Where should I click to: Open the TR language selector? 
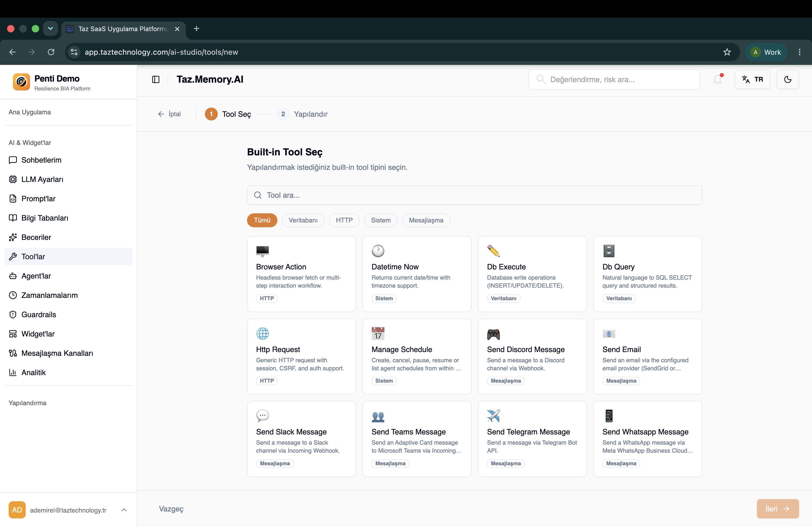[x=752, y=79]
